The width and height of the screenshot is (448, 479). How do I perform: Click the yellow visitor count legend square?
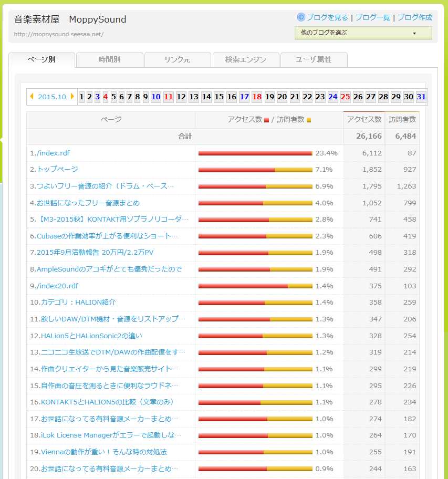pyautogui.click(x=309, y=120)
